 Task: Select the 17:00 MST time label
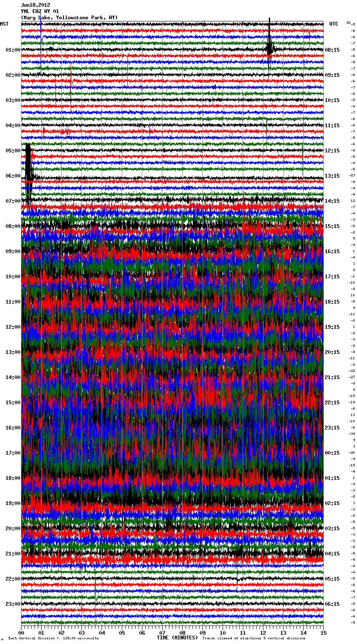click(13, 453)
